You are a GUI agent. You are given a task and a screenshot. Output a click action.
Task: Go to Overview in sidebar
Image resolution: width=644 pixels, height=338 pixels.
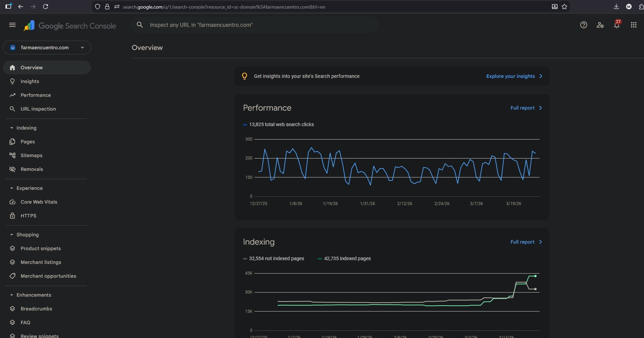[47, 68]
